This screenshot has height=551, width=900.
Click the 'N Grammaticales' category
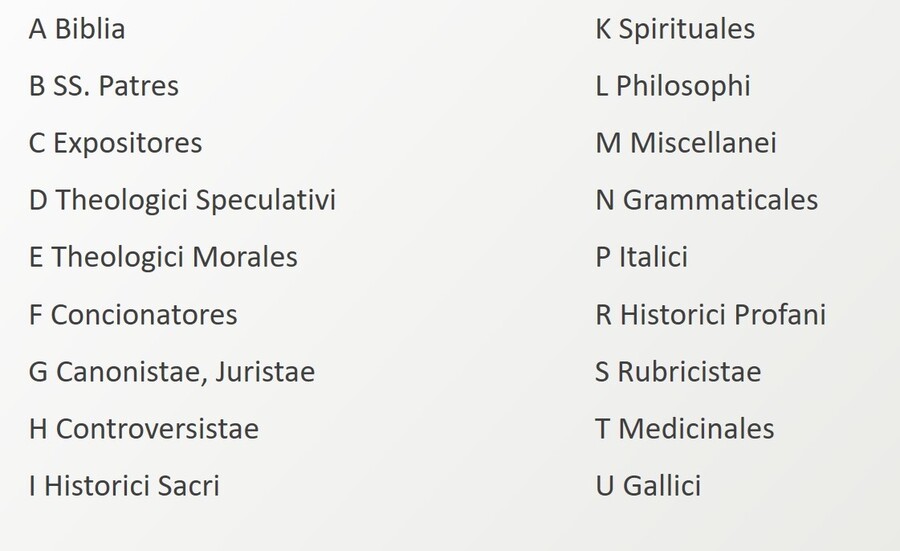coord(706,200)
